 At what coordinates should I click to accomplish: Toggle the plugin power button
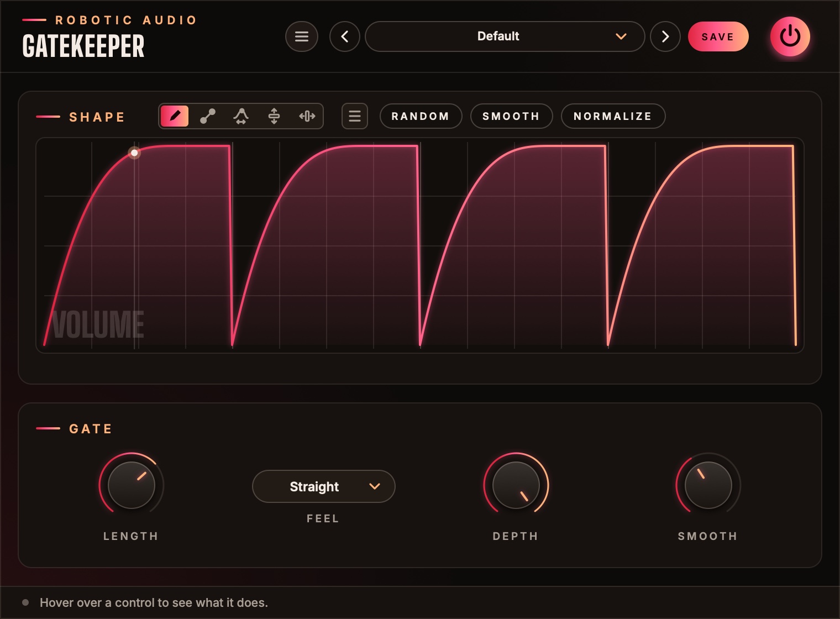click(x=790, y=36)
